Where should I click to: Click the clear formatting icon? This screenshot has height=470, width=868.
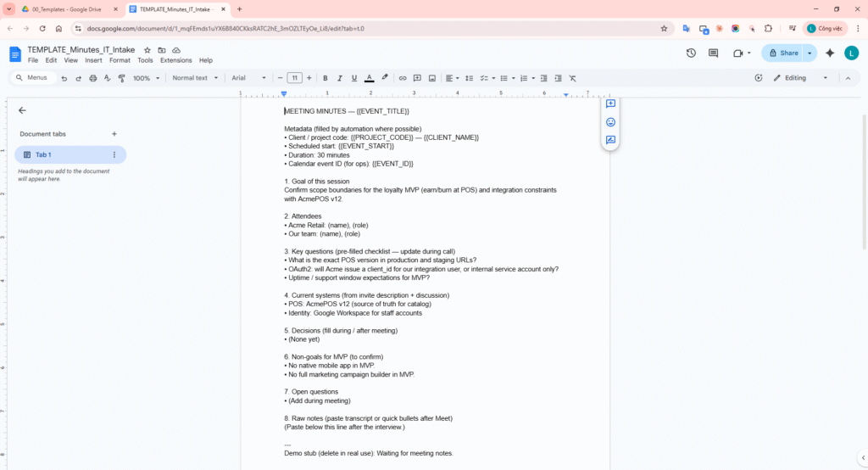click(x=572, y=78)
